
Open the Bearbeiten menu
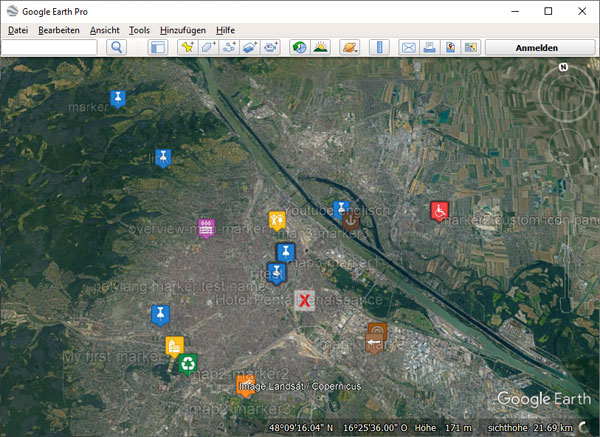coord(59,30)
